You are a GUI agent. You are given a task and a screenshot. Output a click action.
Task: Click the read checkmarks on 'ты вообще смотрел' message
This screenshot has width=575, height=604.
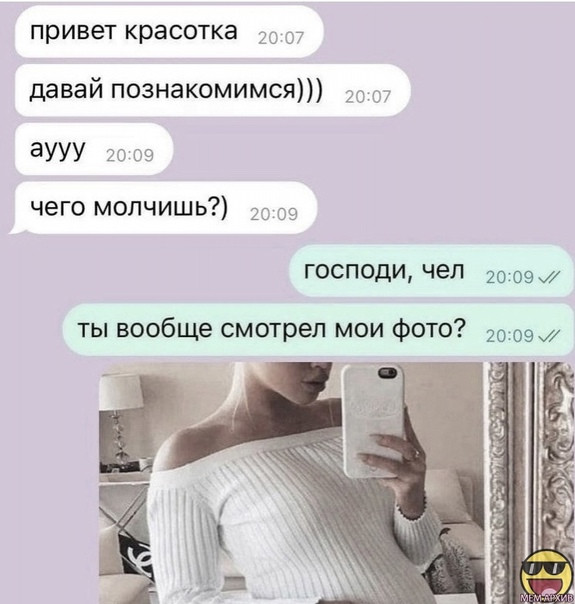point(548,337)
